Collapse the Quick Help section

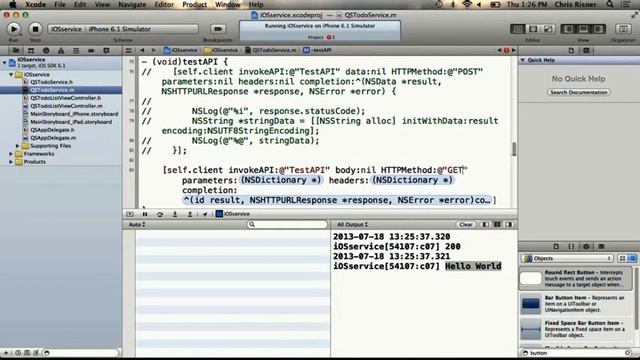pos(522,60)
